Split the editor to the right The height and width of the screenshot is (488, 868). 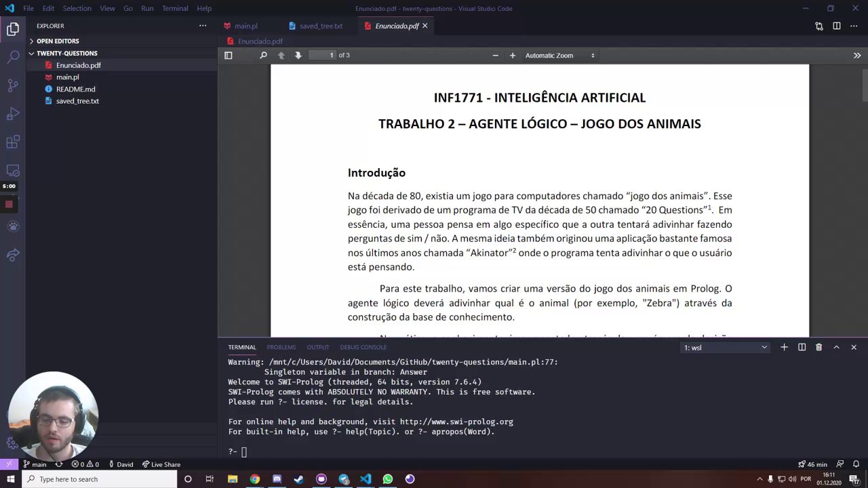pos(837,26)
